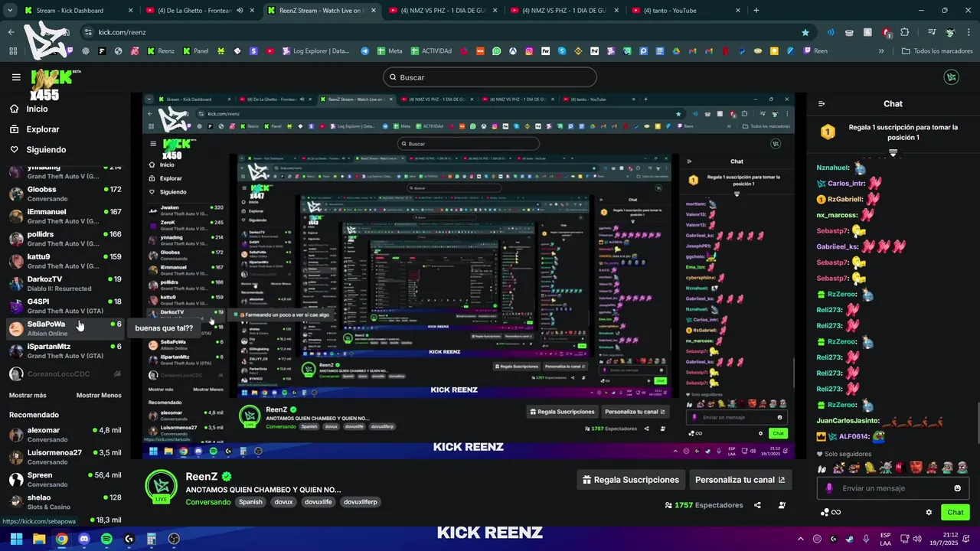Open Chrome three-dot menu
The width and height of the screenshot is (980, 551).
[969, 32]
